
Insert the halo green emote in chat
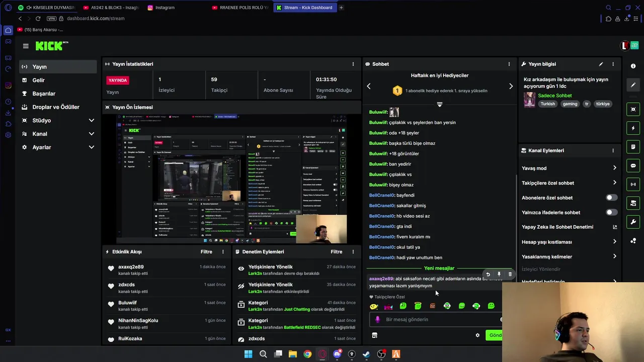click(x=418, y=306)
